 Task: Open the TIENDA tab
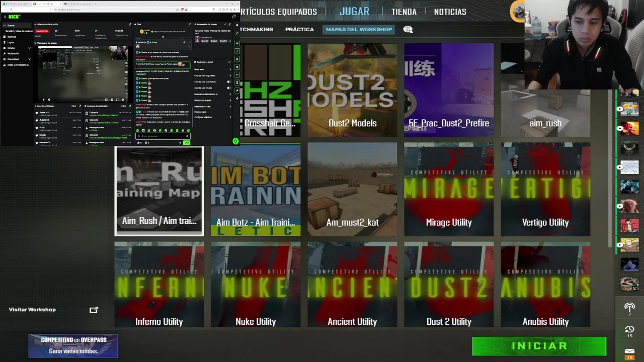tap(404, 12)
